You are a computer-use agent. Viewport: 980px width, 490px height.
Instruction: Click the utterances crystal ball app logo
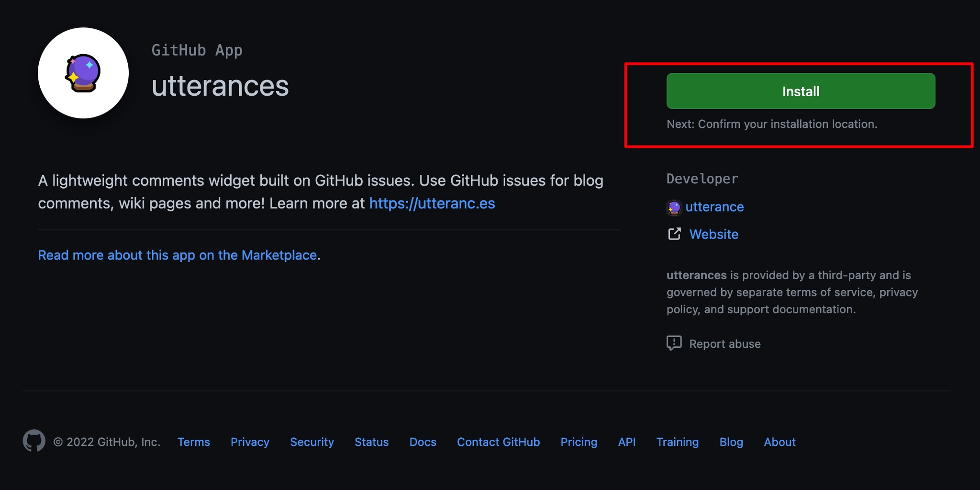(x=83, y=73)
